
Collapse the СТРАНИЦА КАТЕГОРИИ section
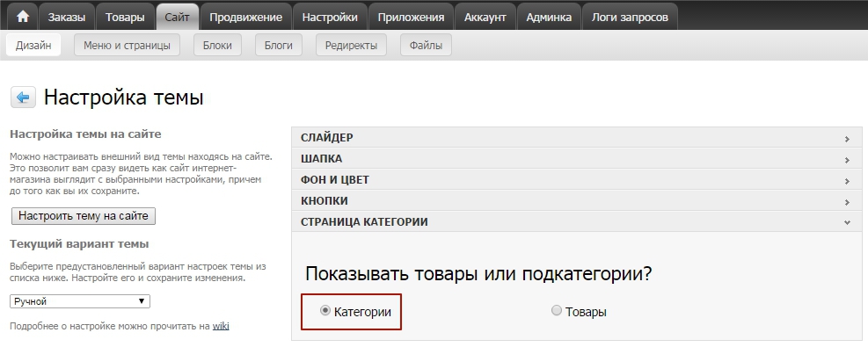pyautogui.click(x=577, y=221)
